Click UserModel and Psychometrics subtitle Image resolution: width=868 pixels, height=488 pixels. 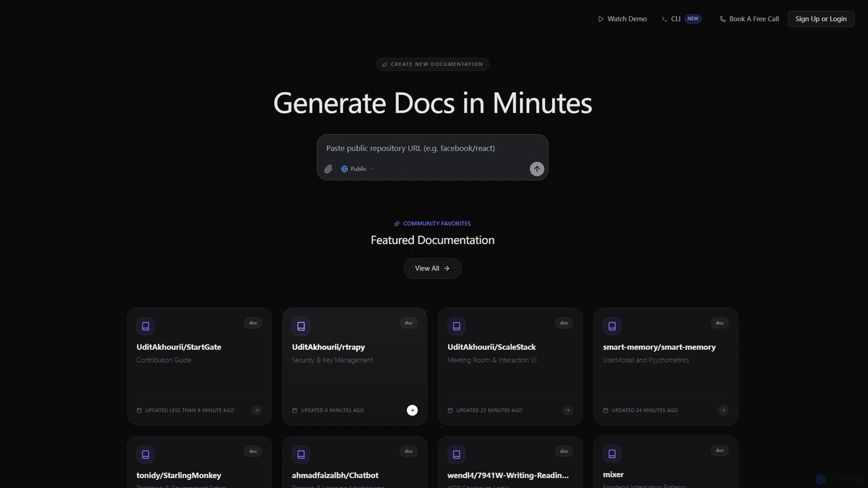(646, 360)
